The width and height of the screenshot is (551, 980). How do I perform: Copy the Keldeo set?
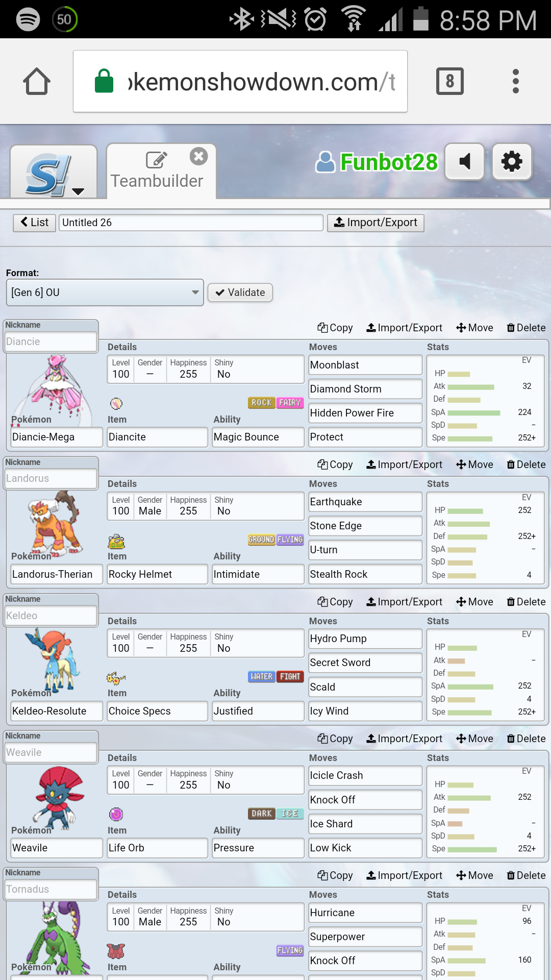(x=335, y=602)
